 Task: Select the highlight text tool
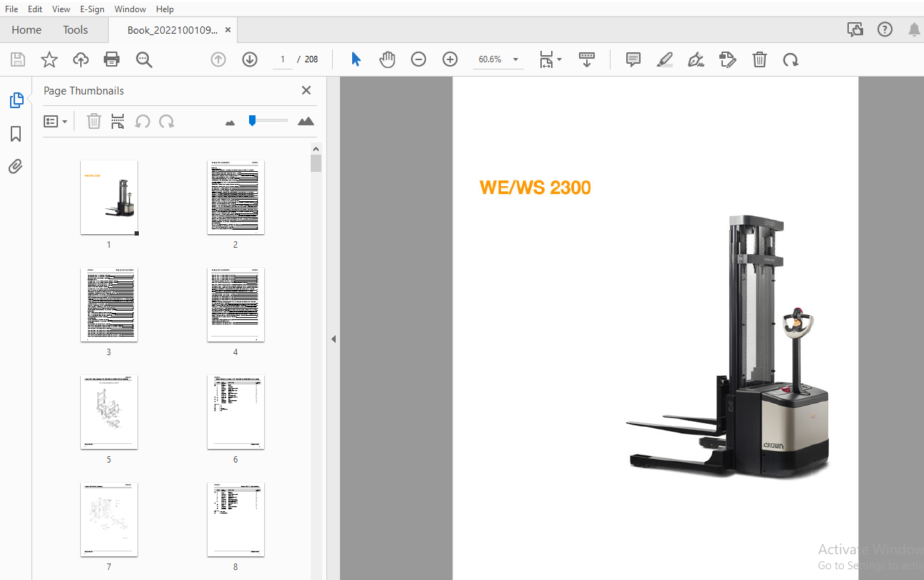[665, 59]
